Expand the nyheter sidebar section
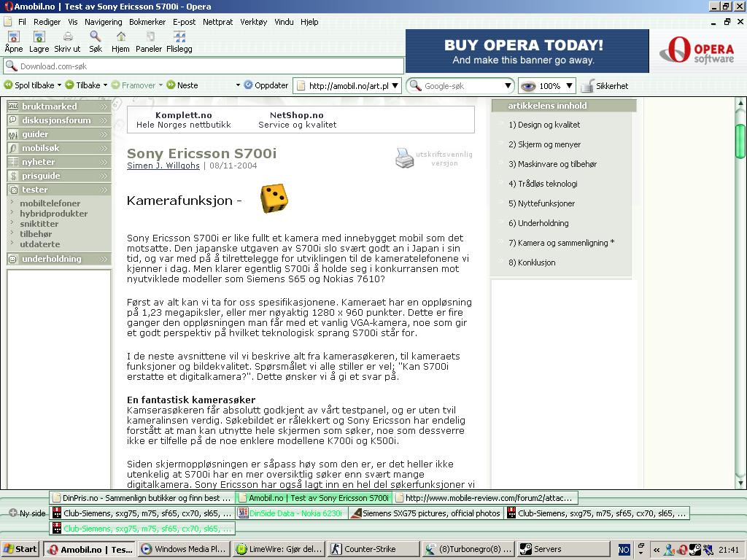This screenshot has height=560, width=747. tap(59, 162)
